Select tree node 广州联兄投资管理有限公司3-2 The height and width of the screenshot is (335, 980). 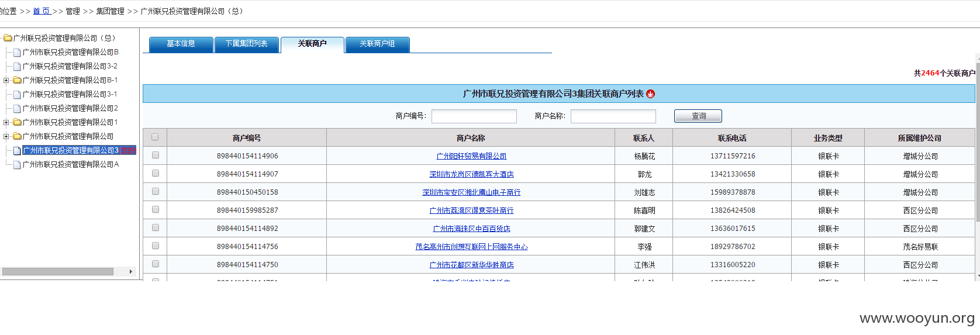(70, 66)
